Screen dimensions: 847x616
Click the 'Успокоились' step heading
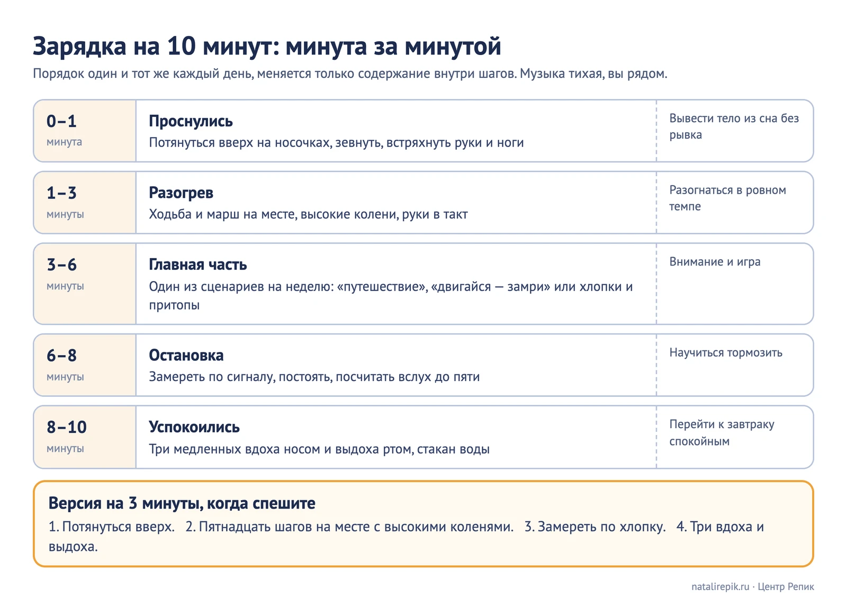pos(194,427)
